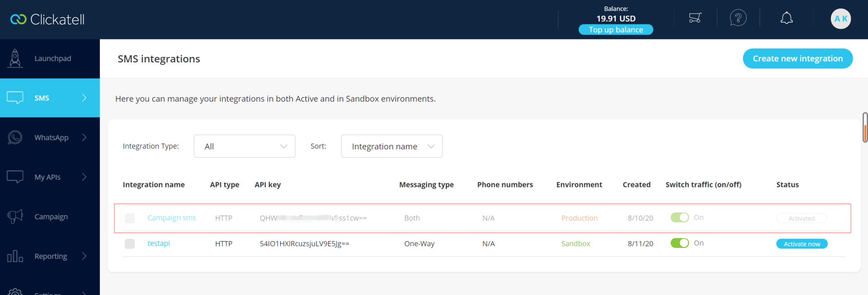This screenshot has height=295, width=868.
Task: Click the Messaging type column header
Action: tap(426, 185)
